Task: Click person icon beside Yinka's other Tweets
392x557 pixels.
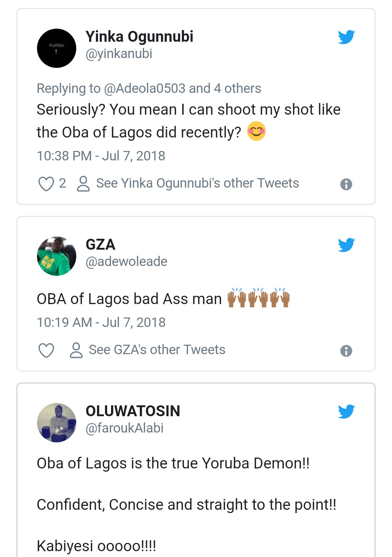Action: pos(83,184)
